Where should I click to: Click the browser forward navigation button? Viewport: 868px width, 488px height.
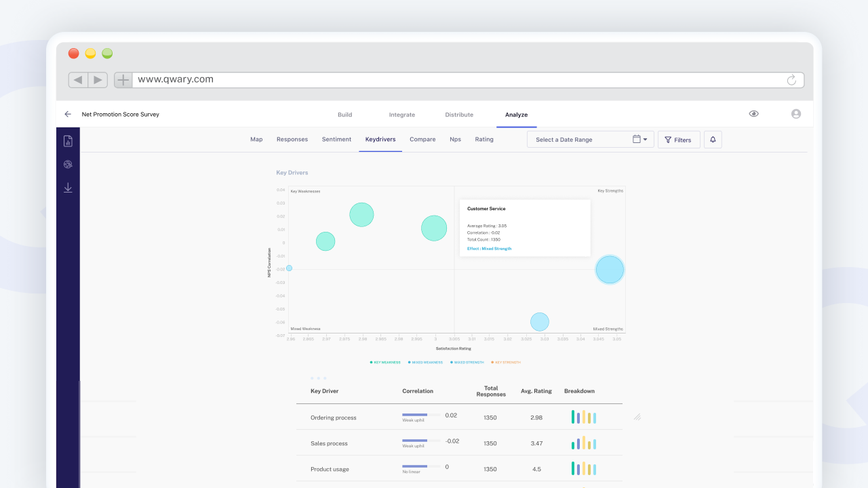tap(98, 80)
